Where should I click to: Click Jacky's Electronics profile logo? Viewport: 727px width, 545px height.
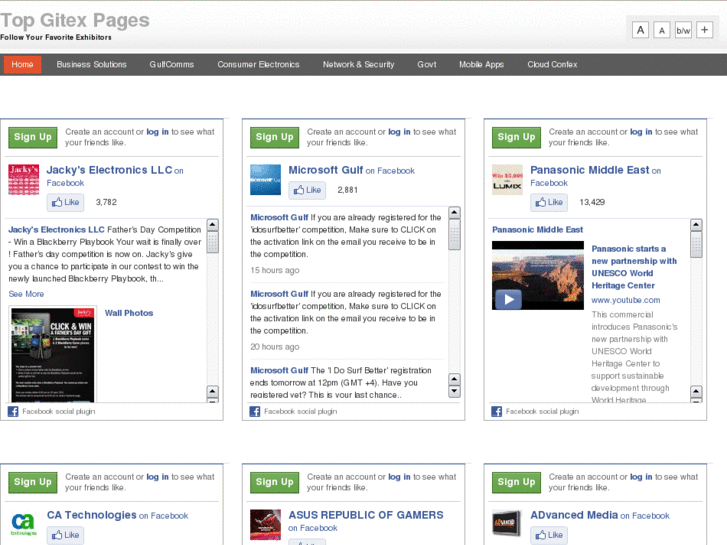coord(24,180)
